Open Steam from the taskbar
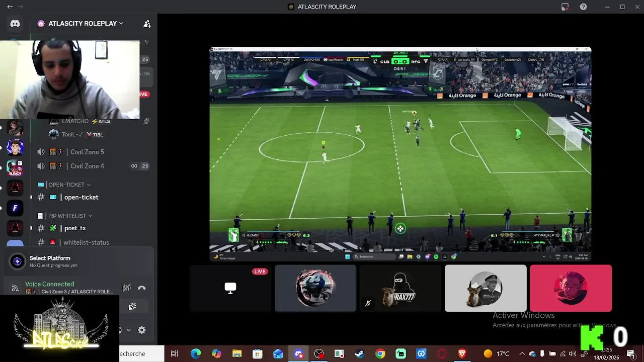The image size is (644, 362). tap(360, 354)
